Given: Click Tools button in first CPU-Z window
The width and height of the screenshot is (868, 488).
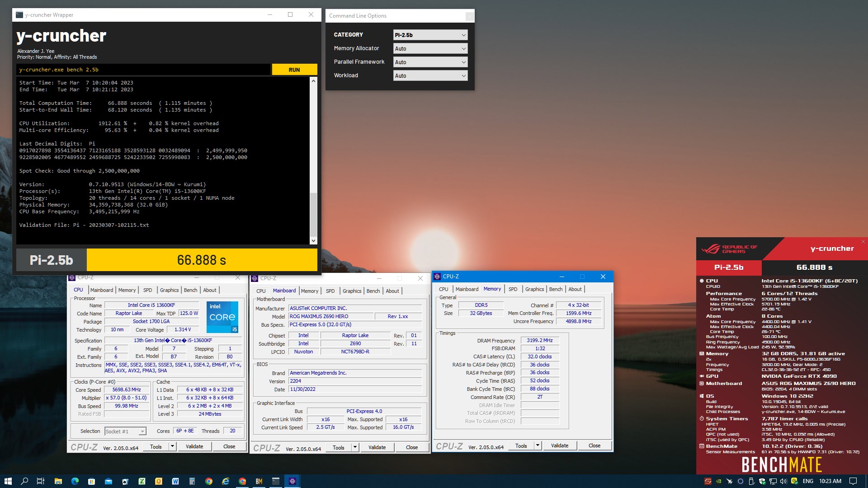Looking at the screenshot, I should click(x=156, y=446).
